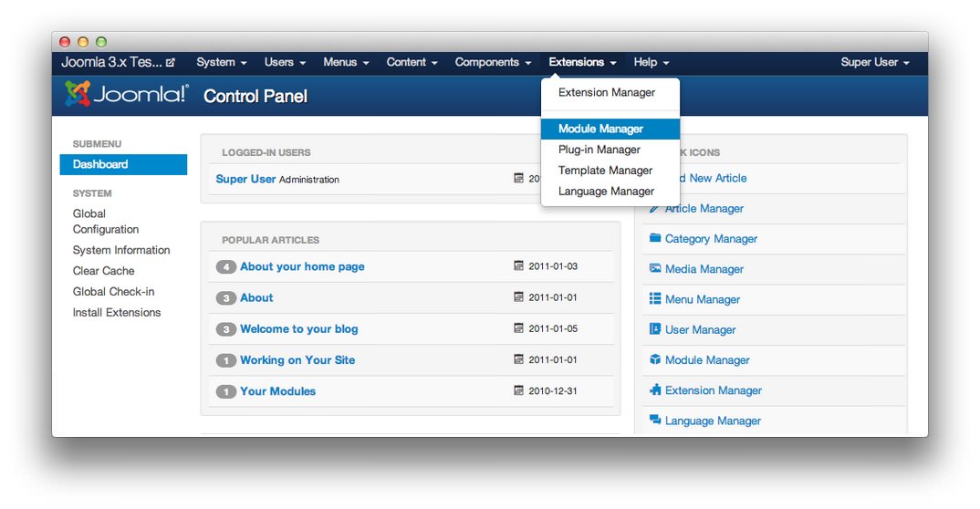Click the Category Manager folder icon

[655, 238]
